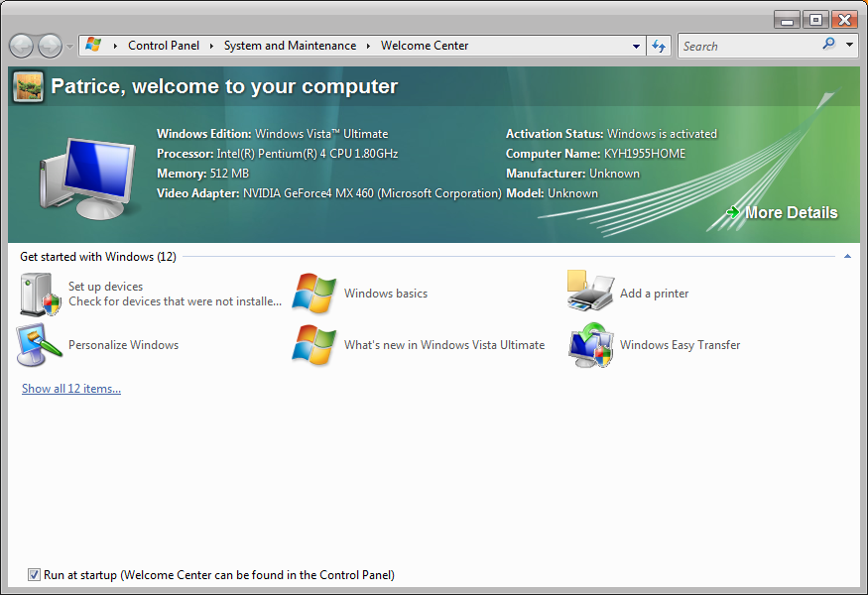
Task: Expand the System and Maintenance breadcrumb arrow
Action: (368, 46)
